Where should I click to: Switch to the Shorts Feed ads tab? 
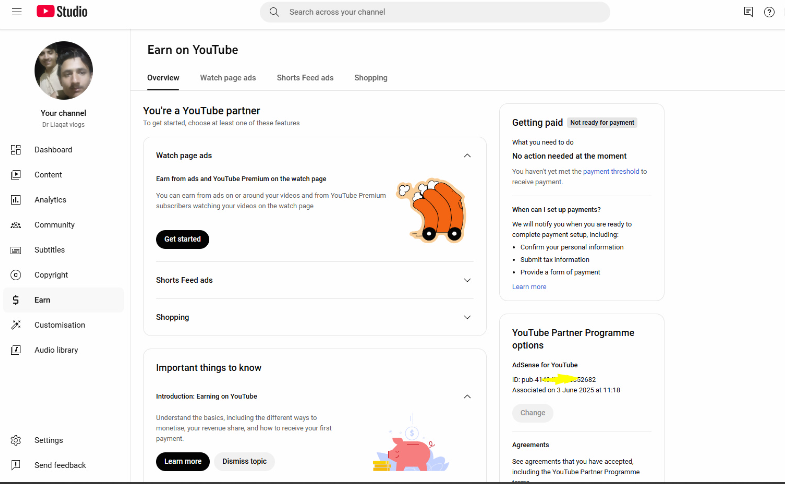point(305,78)
